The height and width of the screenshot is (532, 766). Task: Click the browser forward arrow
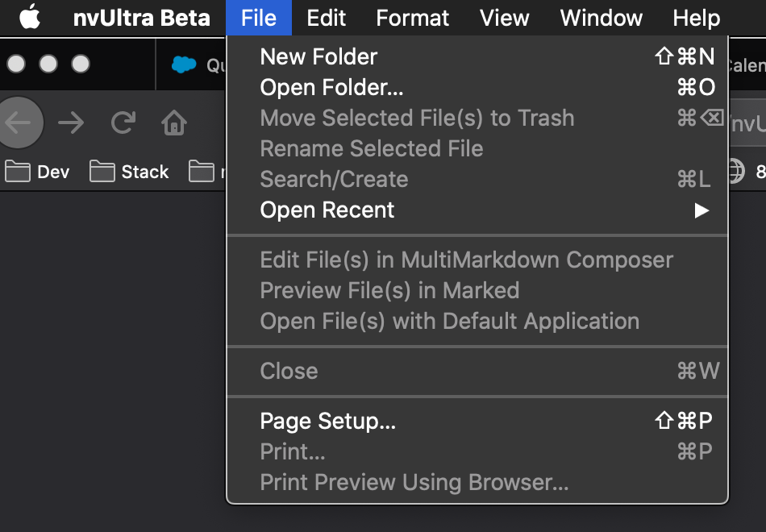(x=71, y=123)
